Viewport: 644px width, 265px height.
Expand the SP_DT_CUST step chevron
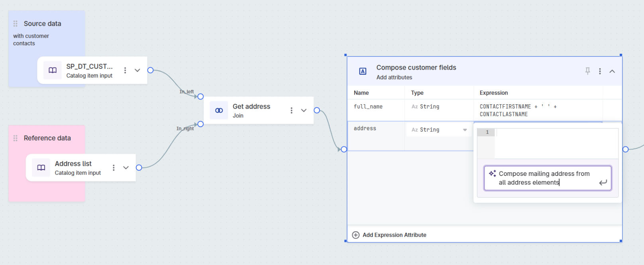(x=137, y=70)
